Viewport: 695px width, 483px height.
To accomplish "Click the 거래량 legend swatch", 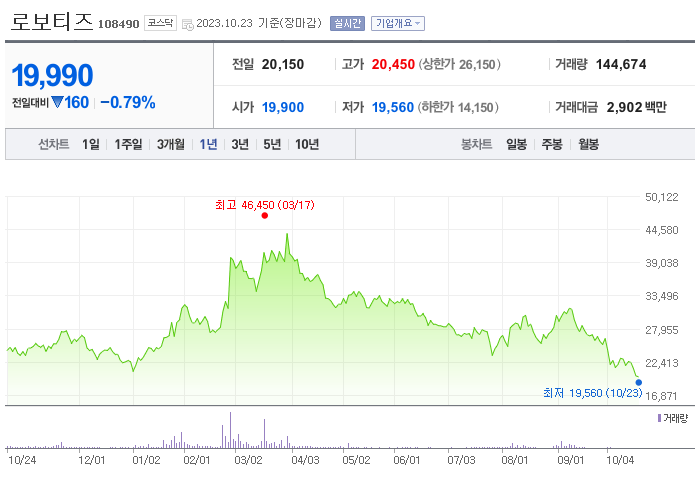I will (659, 418).
